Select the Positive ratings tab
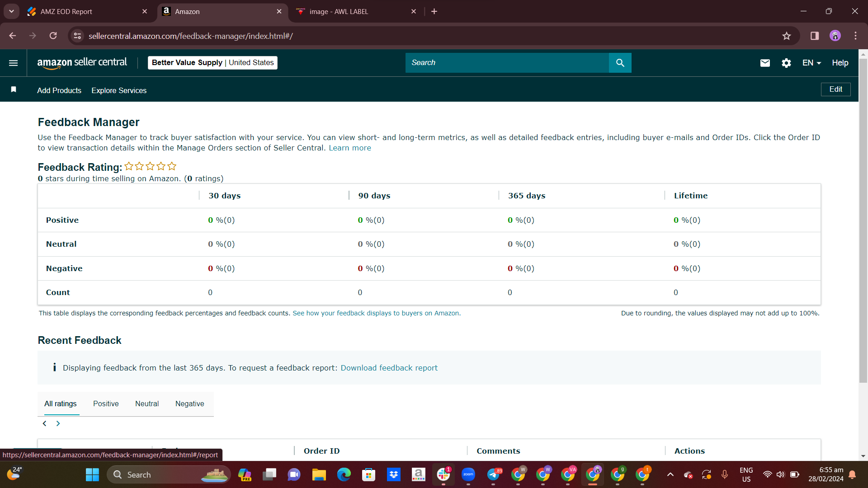Image resolution: width=868 pixels, height=488 pixels. pyautogui.click(x=106, y=404)
